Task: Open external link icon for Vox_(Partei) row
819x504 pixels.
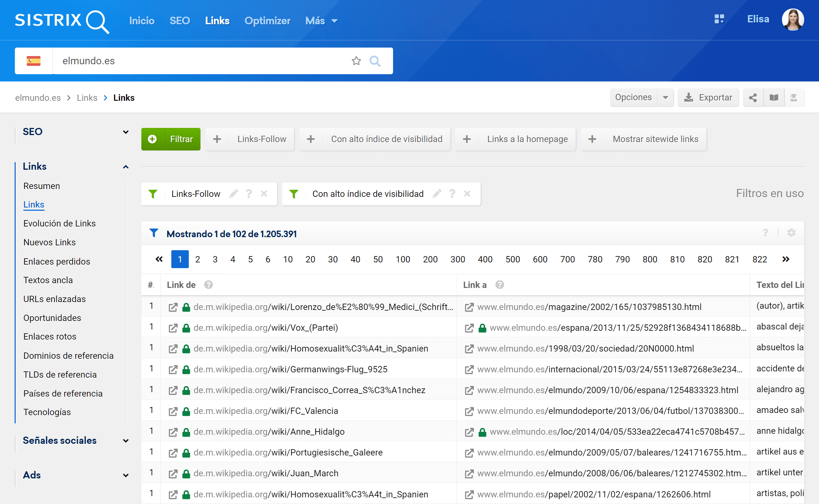Action: click(x=173, y=328)
